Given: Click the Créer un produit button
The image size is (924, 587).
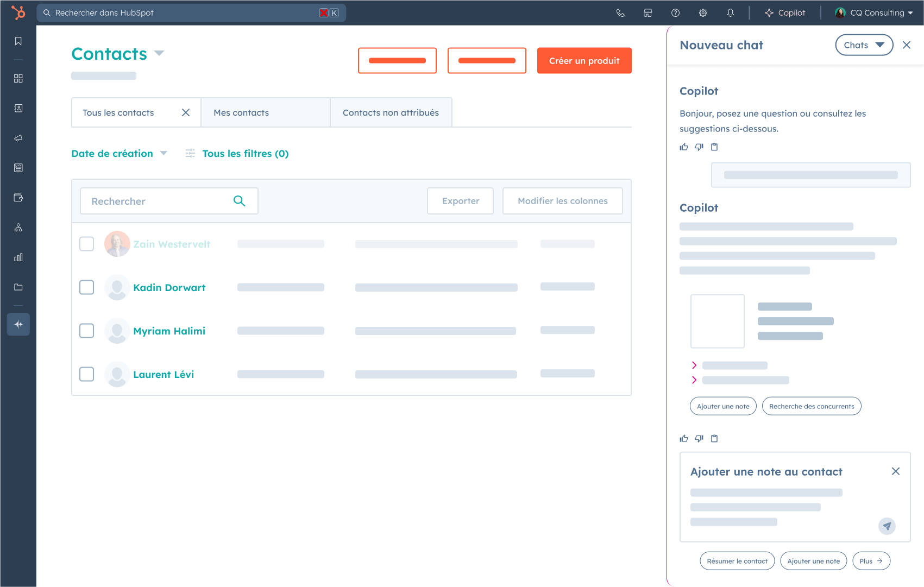Looking at the screenshot, I should click(584, 61).
